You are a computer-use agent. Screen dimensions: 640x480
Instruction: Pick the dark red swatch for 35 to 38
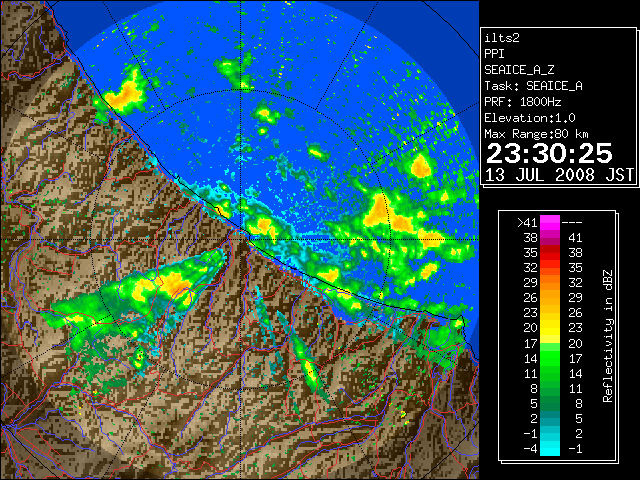point(550,253)
